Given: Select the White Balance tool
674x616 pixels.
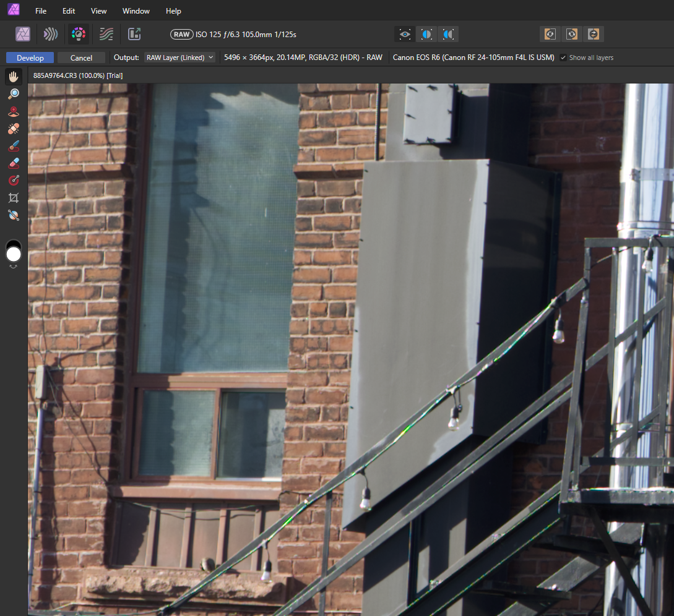Looking at the screenshot, I should (14, 215).
